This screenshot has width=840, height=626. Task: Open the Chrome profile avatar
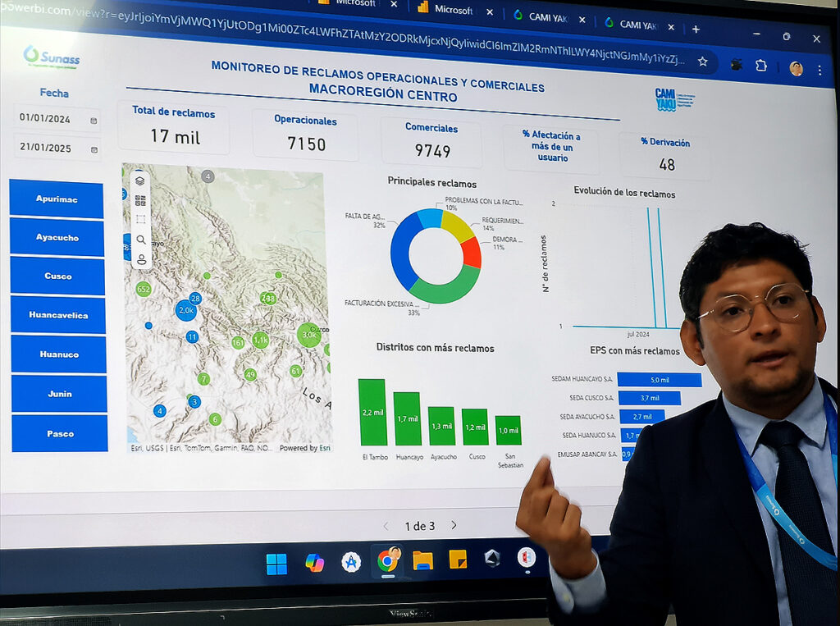click(x=796, y=68)
